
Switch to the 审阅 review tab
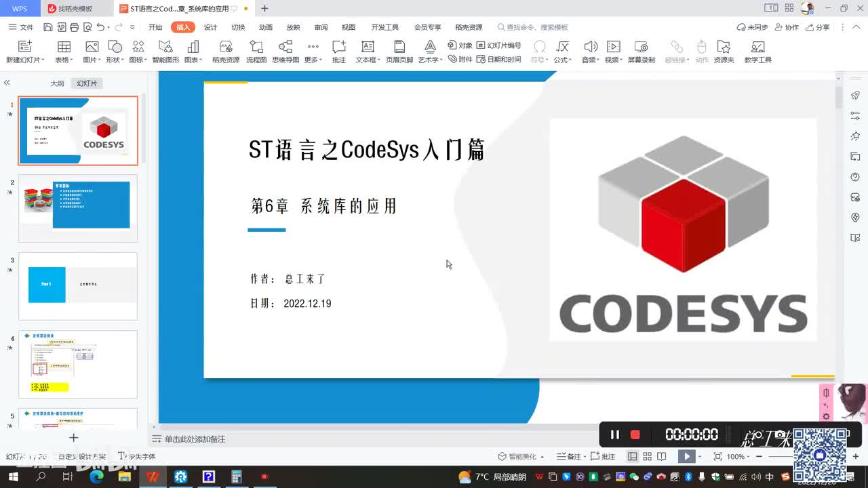(x=321, y=27)
